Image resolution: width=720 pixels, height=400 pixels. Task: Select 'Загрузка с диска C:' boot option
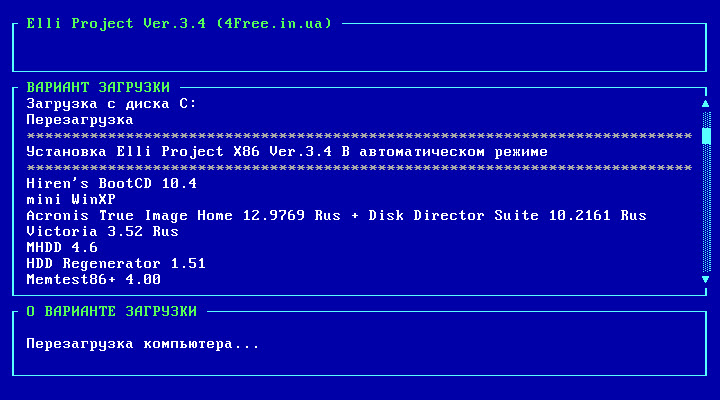coord(111,104)
